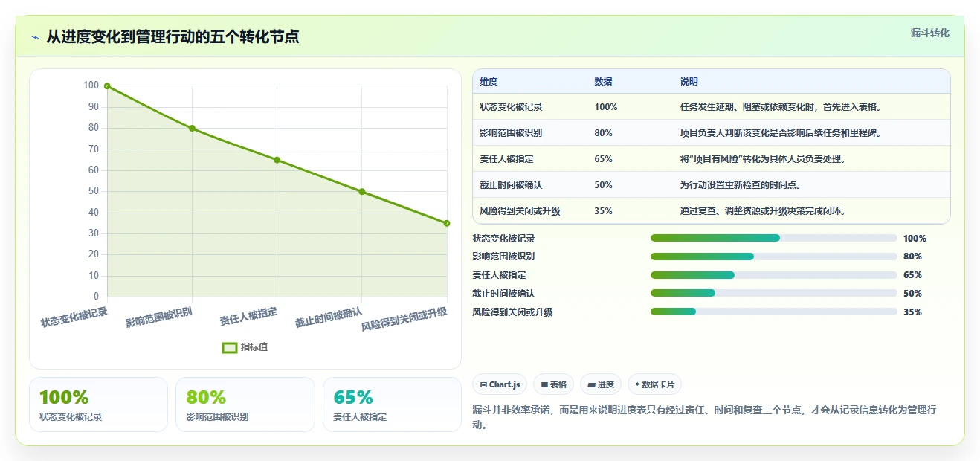980x461 pixels.
Task: Click the 80% cell in the table
Action: click(603, 133)
